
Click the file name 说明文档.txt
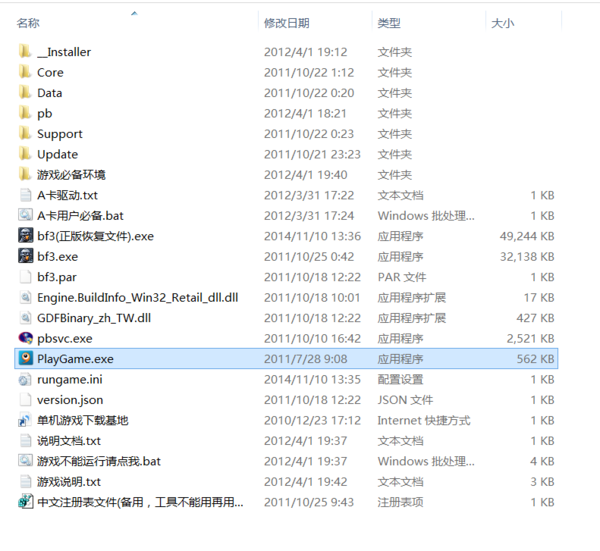click(x=69, y=441)
